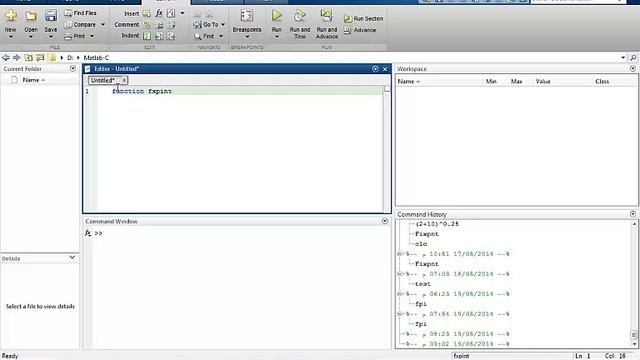Screen dimensions: 640x360
Task: Click the first Comment icon to comment lines
Action: coord(147,25)
